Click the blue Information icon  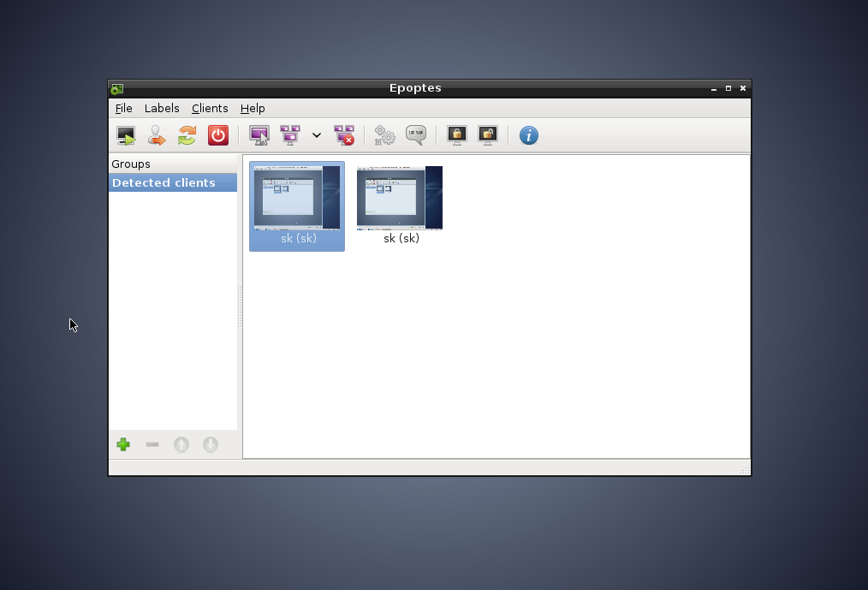click(x=529, y=135)
